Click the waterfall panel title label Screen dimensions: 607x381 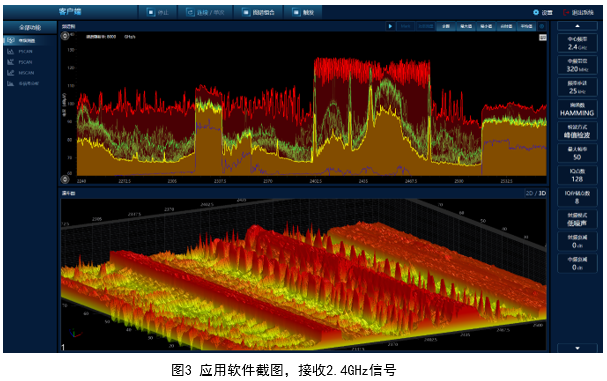(69, 193)
